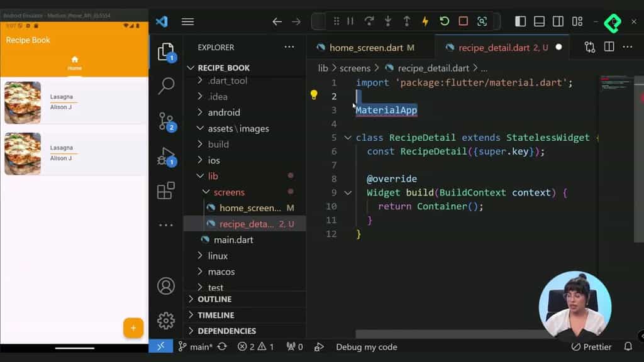Toggle secondary side bar visibility

coord(558,21)
